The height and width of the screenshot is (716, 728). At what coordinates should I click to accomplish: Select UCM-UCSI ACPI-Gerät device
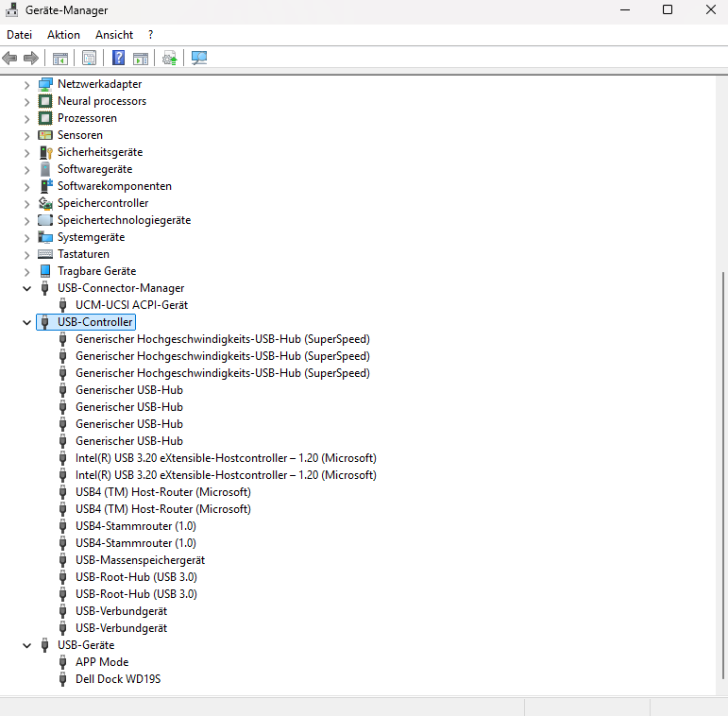point(132,305)
